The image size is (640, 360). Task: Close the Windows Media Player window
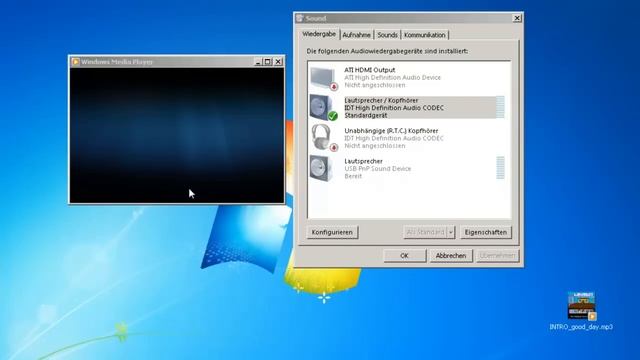tap(278, 62)
